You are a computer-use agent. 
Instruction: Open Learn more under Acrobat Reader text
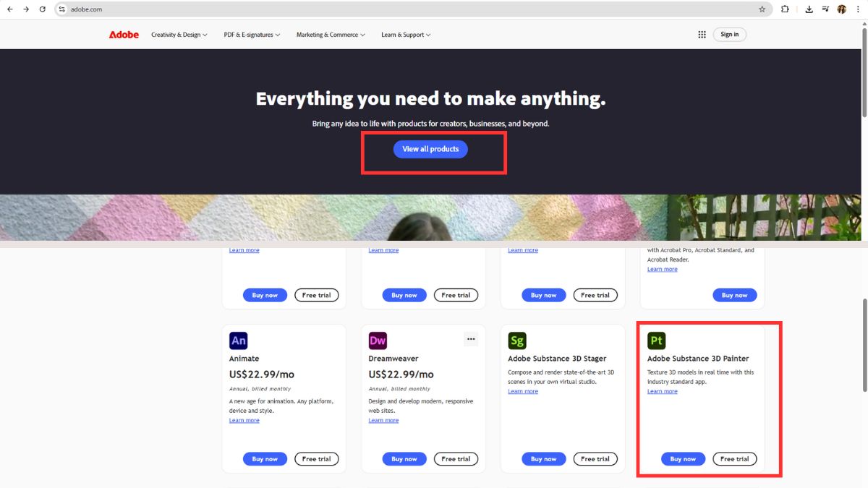[x=662, y=269]
